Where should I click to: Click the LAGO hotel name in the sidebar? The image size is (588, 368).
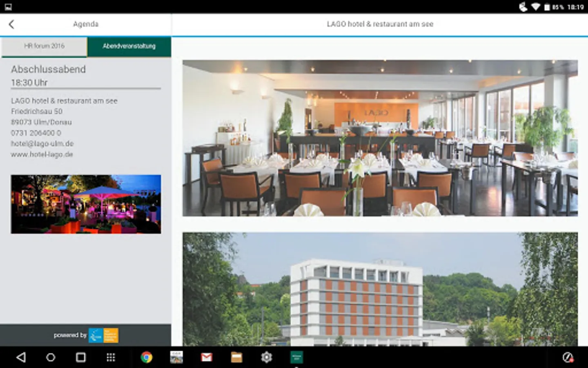coord(64,101)
